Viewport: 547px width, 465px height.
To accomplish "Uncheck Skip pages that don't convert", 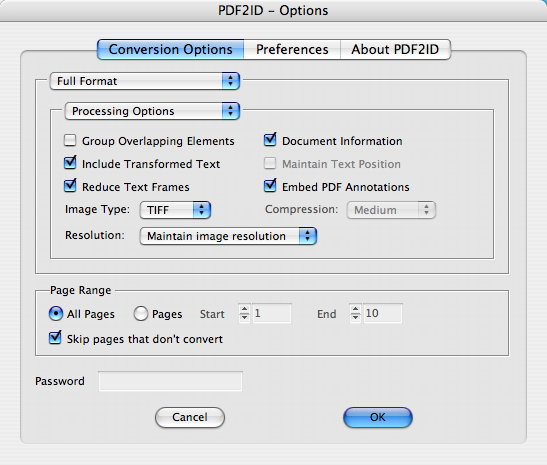I will click(x=55, y=338).
